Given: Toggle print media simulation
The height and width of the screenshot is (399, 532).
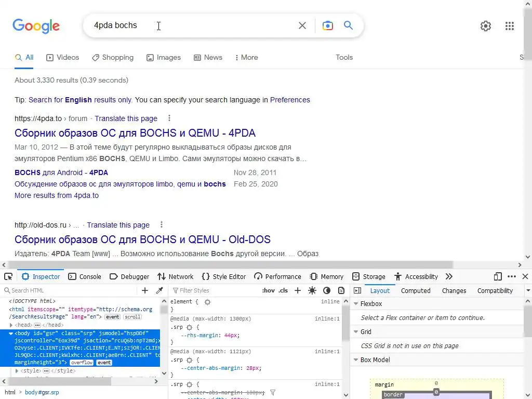Looking at the screenshot, I should [x=341, y=290].
